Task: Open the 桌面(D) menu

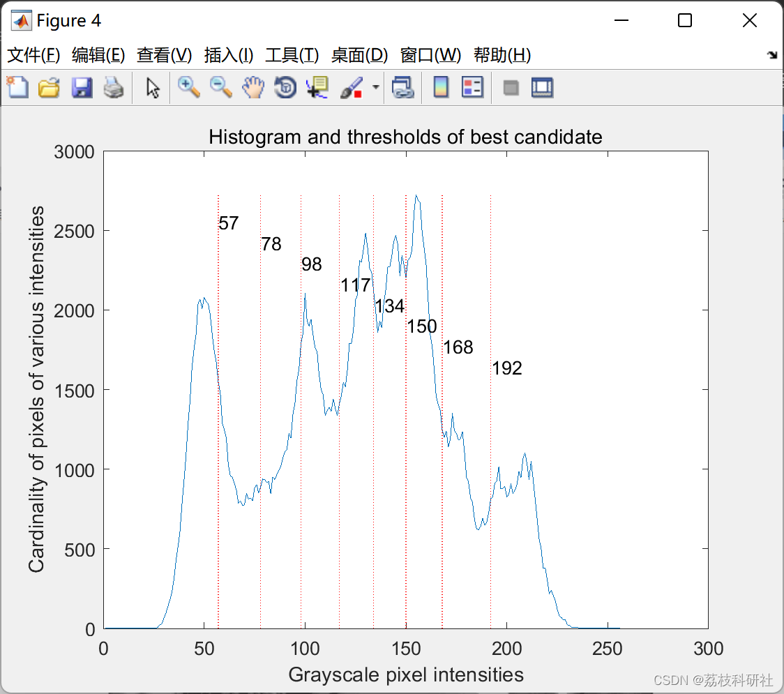Action: pyautogui.click(x=359, y=55)
